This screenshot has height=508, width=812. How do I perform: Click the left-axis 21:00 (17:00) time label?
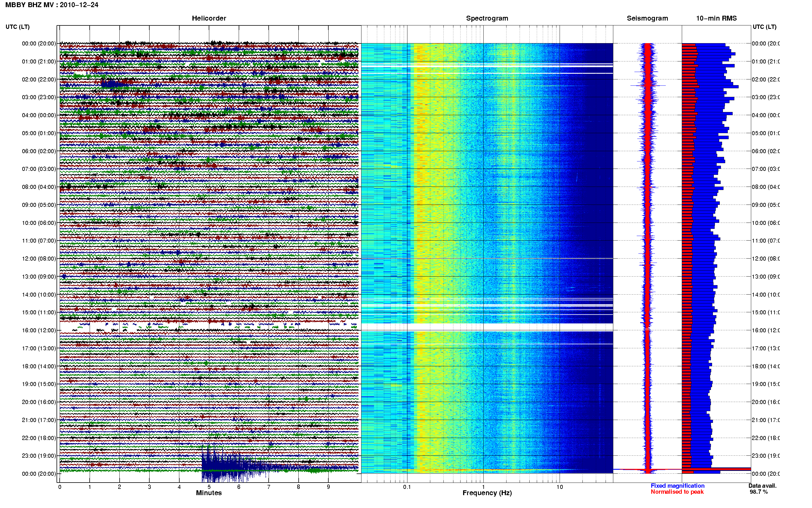39,420
